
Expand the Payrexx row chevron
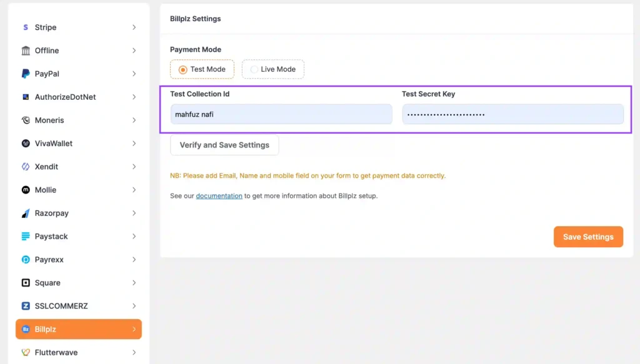pyautogui.click(x=134, y=260)
